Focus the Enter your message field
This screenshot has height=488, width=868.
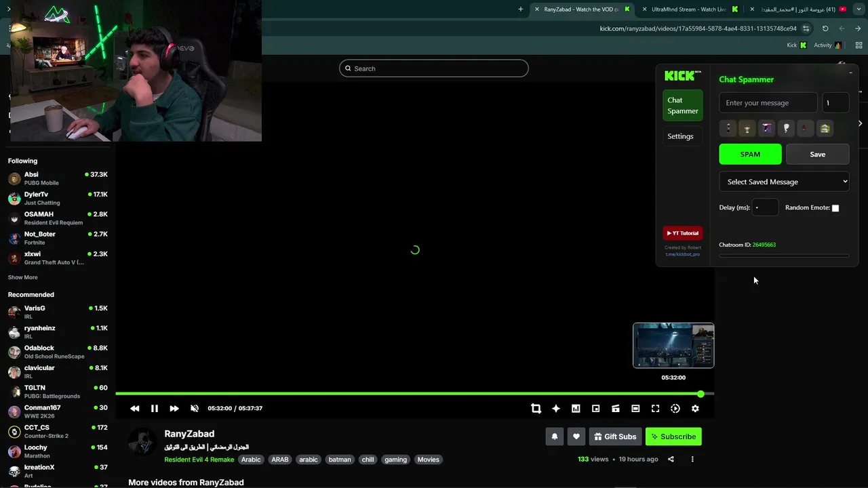768,102
